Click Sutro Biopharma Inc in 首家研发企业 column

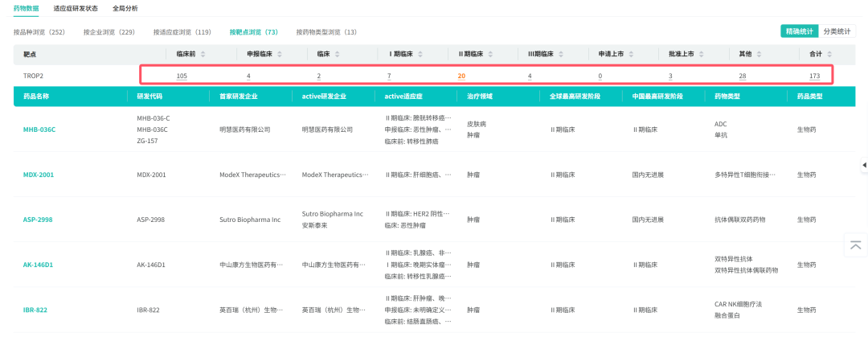[250, 220]
